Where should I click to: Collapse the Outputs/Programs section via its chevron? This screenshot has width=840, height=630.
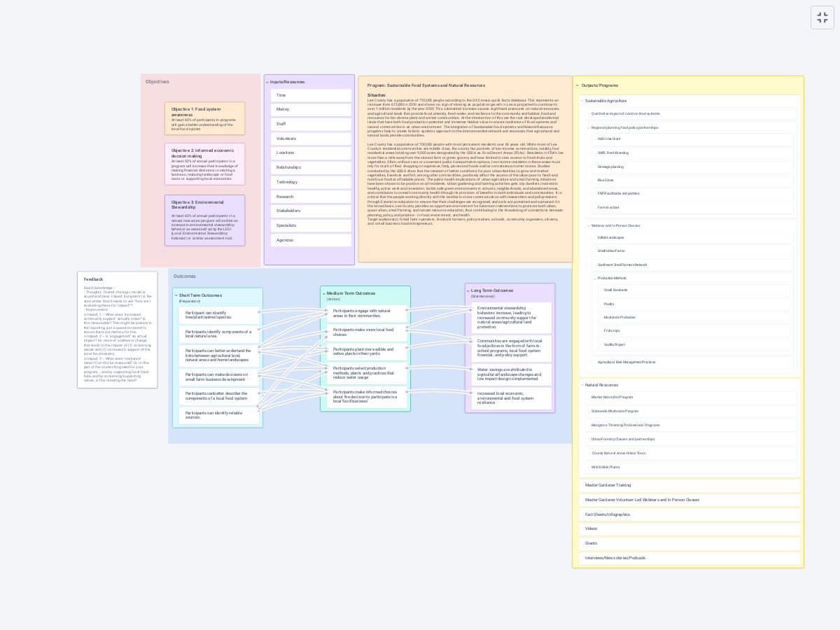[x=577, y=85]
